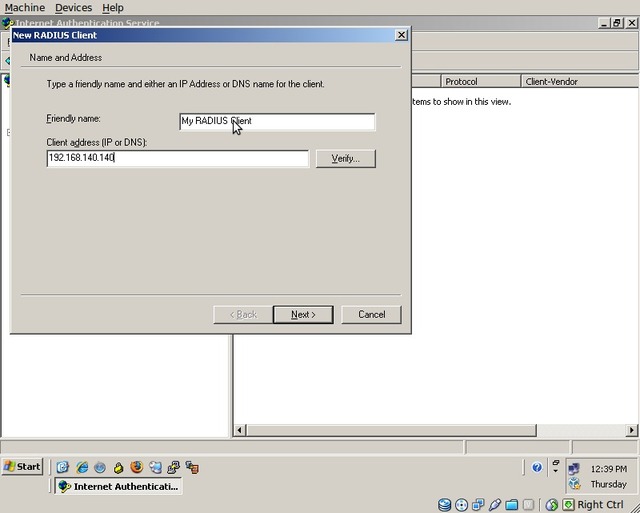
Task: Click the VirtualBox optical disc status icon
Action: point(461,505)
